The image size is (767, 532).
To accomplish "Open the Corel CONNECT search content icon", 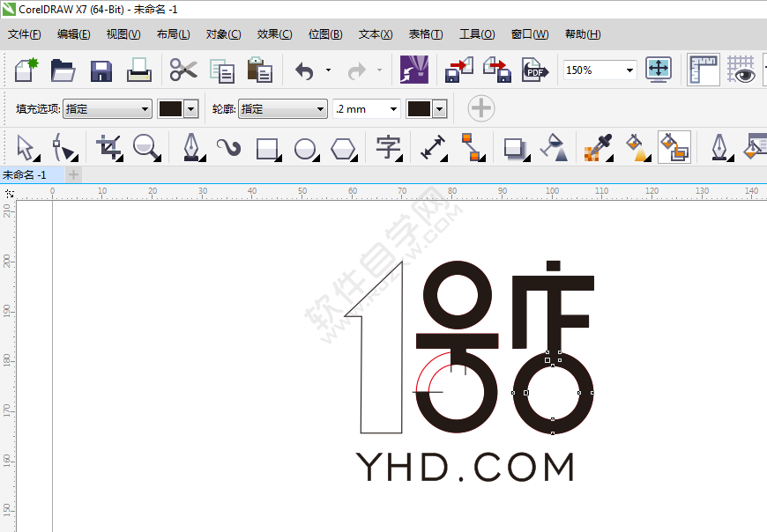I will point(414,70).
